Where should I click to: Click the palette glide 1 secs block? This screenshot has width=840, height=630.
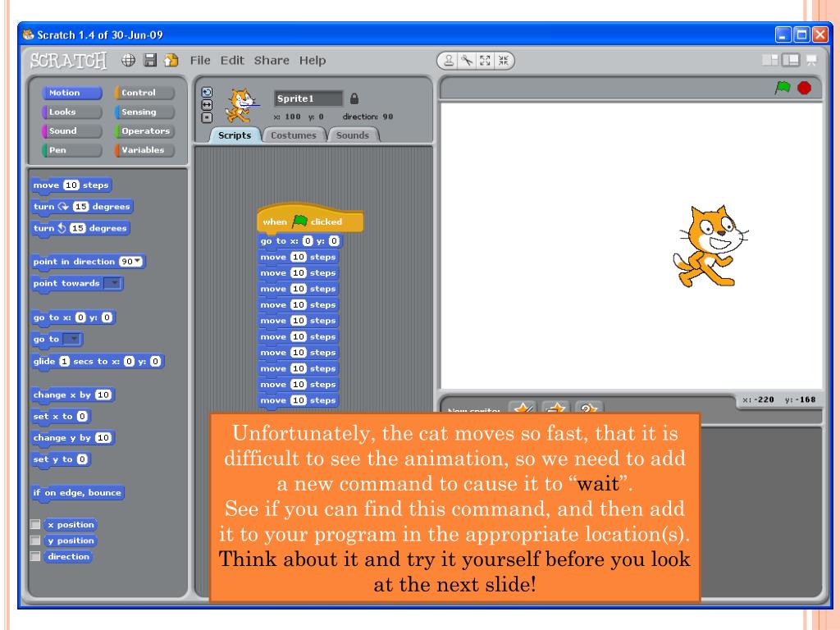point(97,361)
